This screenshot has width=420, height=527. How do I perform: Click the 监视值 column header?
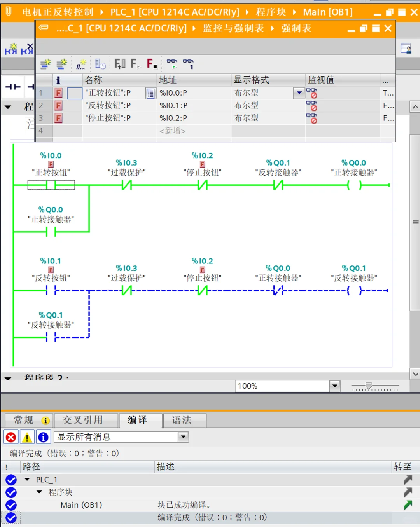coord(343,80)
